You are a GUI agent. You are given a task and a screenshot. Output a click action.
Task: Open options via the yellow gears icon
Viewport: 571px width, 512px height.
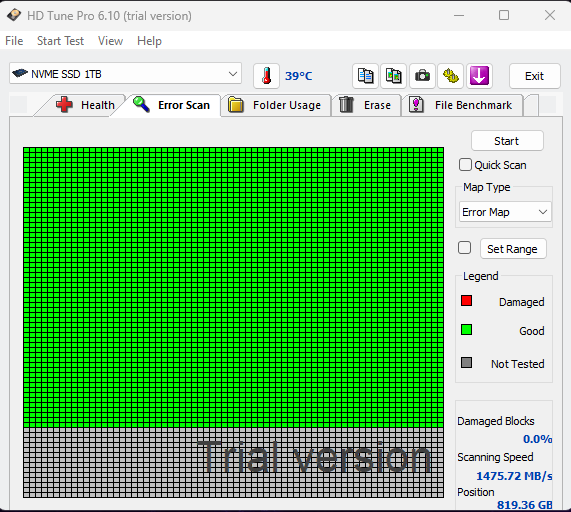click(x=450, y=76)
